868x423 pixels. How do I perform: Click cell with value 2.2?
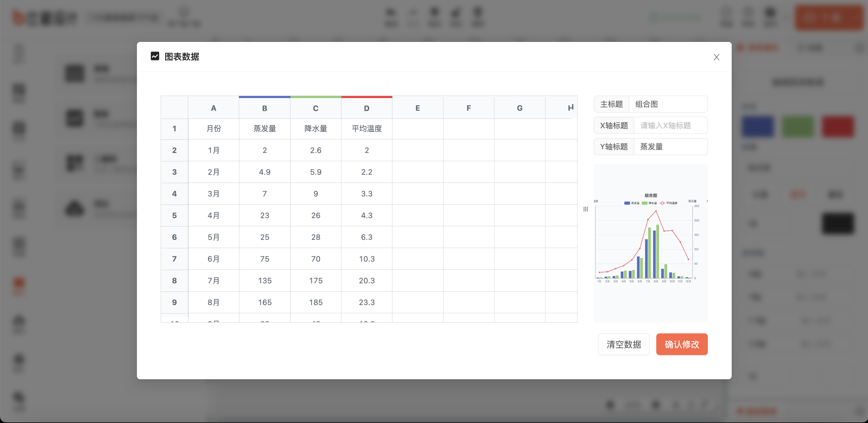(367, 172)
